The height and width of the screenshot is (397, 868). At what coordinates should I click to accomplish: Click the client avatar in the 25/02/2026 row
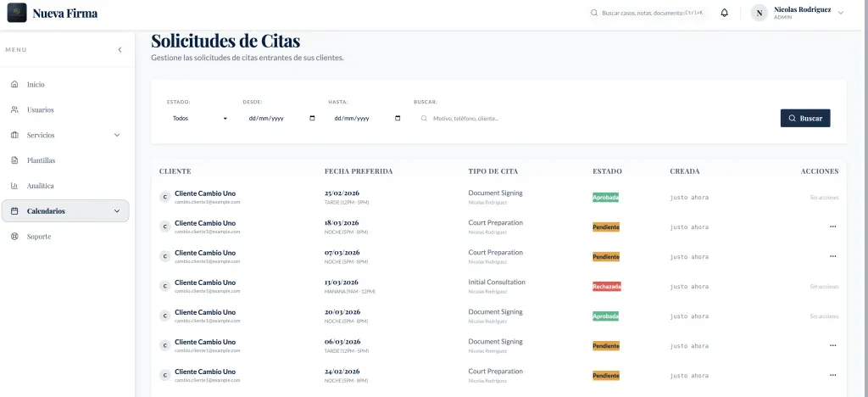[x=165, y=197]
